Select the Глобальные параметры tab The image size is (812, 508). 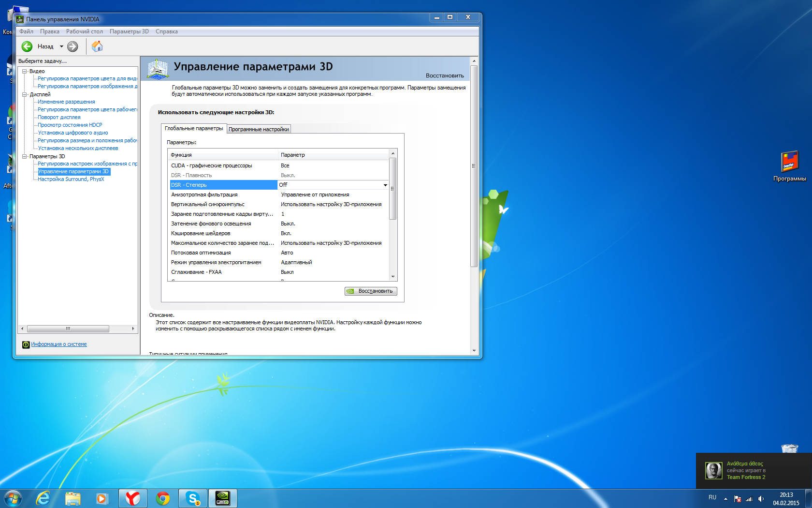[194, 128]
